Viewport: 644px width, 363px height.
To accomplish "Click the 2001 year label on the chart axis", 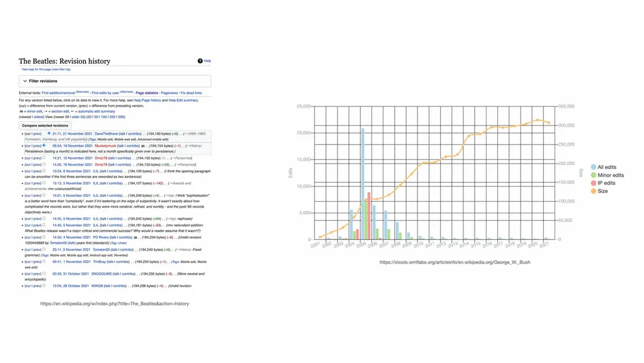I will click(315, 245).
